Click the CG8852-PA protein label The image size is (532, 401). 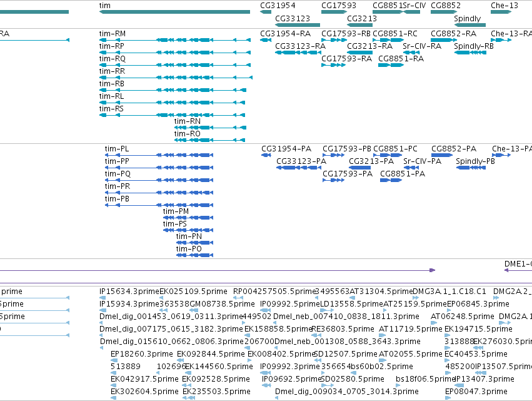click(454, 149)
